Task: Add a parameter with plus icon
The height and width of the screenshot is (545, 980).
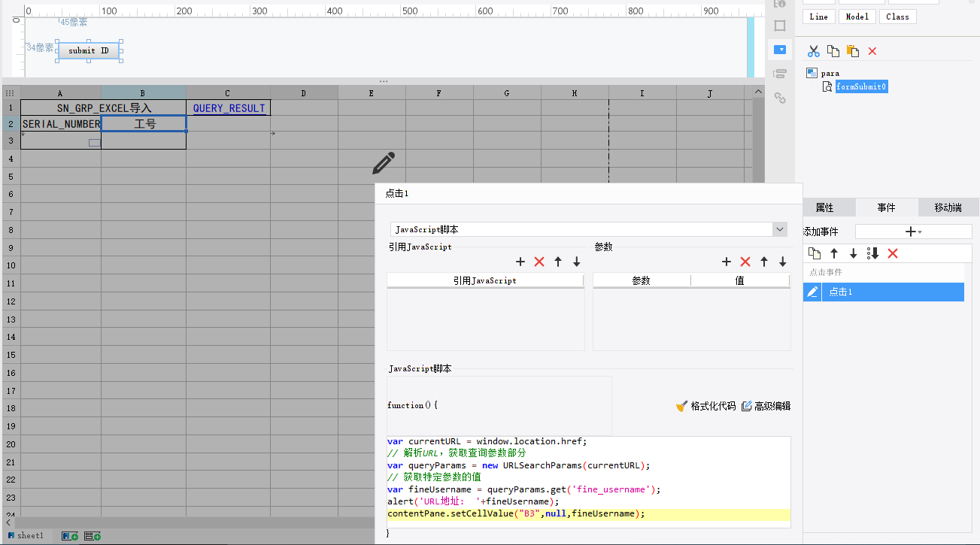Action: [x=727, y=262]
